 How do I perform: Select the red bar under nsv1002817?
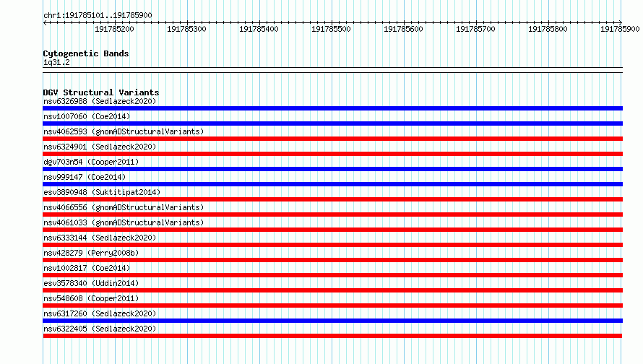click(x=332, y=275)
